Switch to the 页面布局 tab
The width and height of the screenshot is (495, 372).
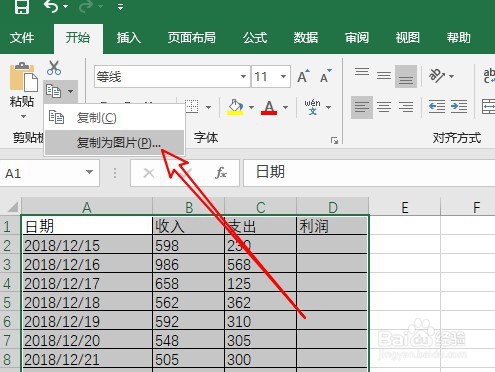click(x=192, y=38)
